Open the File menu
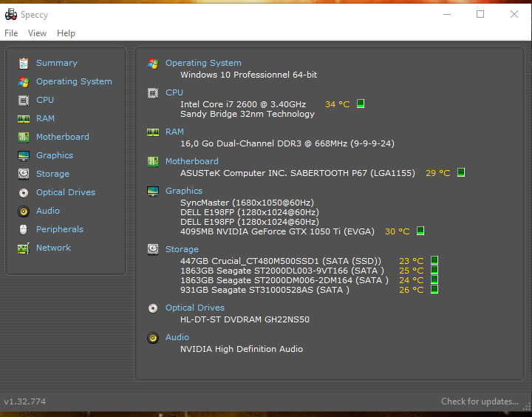The width and height of the screenshot is (532, 417). pos(11,33)
